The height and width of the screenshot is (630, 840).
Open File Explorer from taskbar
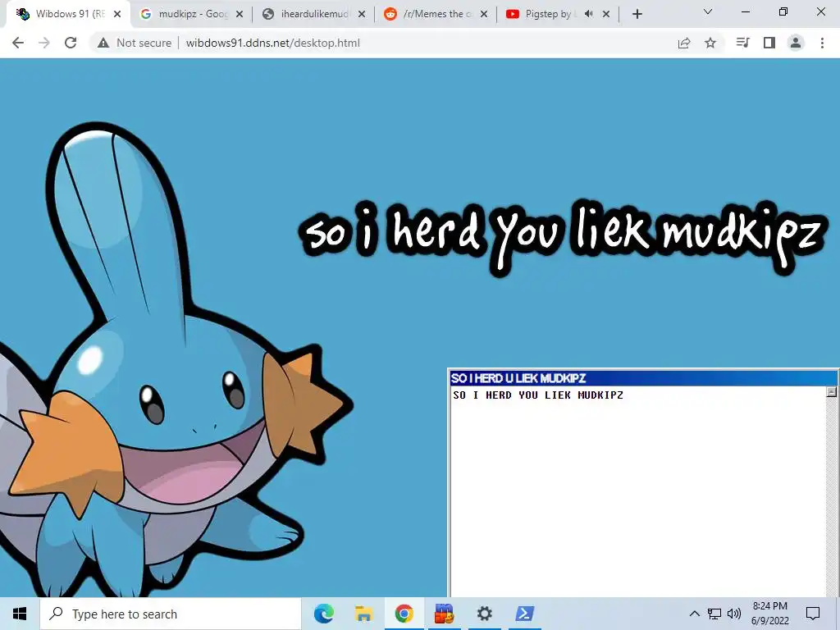tap(363, 614)
